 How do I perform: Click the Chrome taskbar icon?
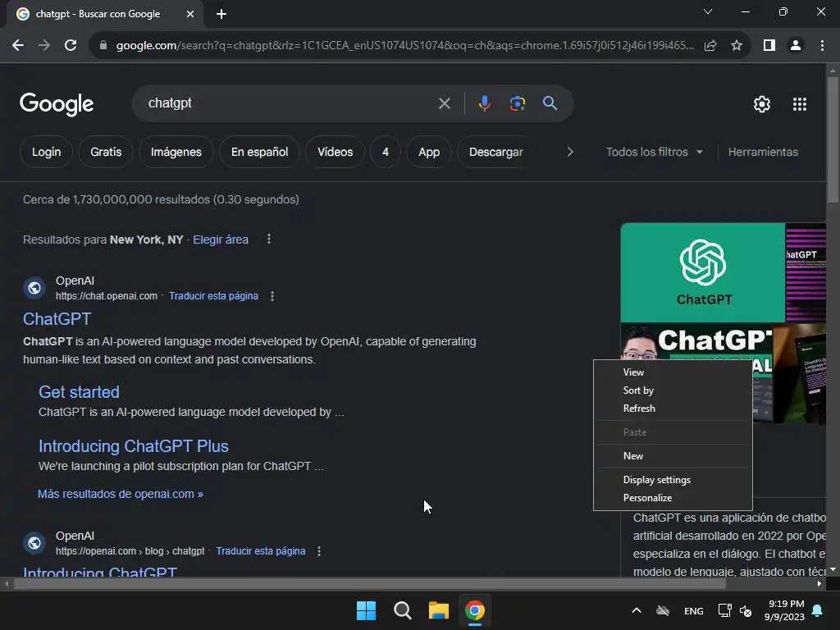click(475, 610)
